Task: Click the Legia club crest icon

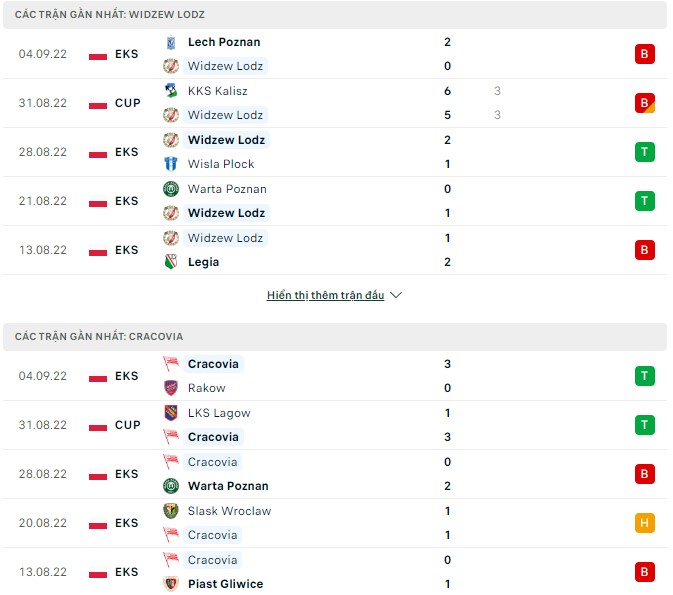Action: point(170,262)
